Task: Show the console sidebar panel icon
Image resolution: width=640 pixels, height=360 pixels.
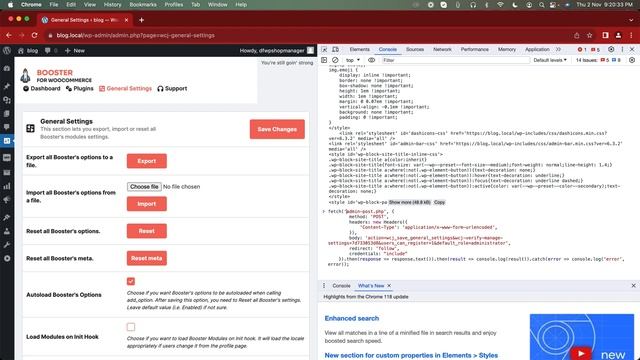Action: click(324, 60)
